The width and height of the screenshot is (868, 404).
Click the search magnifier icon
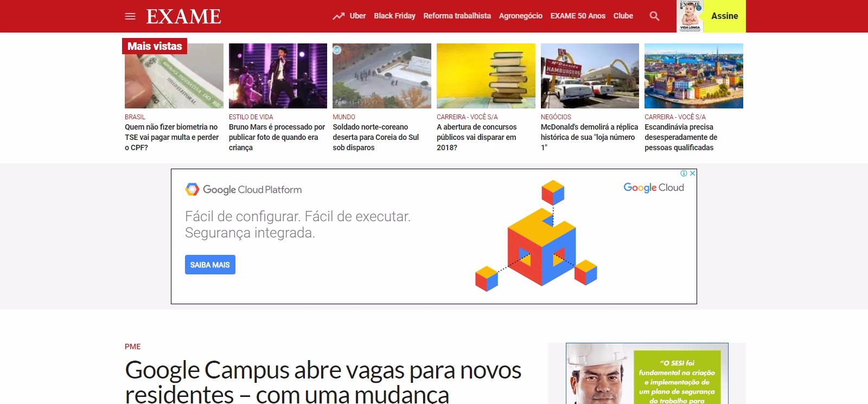[655, 16]
